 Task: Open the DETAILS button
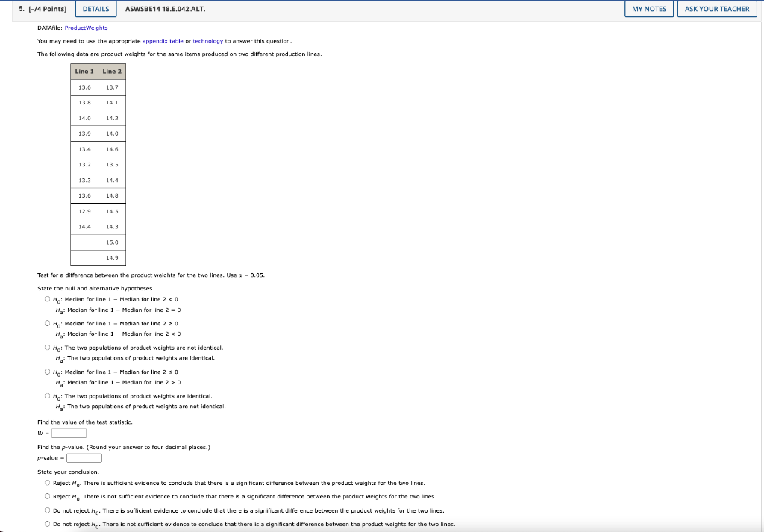point(96,9)
